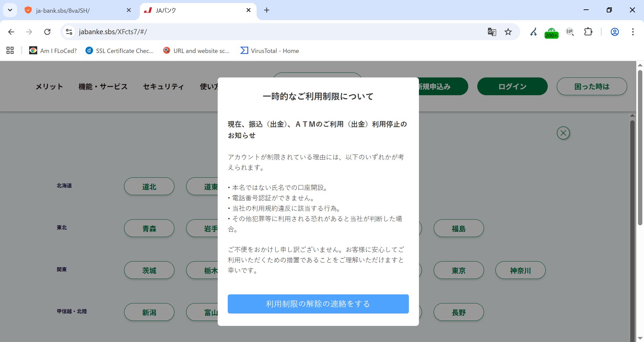
Task: Open the セキュリティ menu item
Action: (x=164, y=87)
